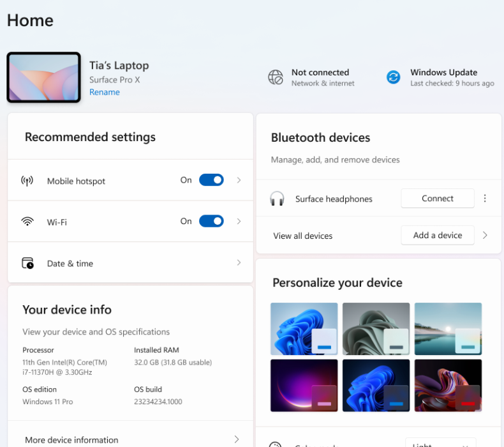Screen dimensions: 504x447
Task: Open View all devices
Action: tap(303, 236)
